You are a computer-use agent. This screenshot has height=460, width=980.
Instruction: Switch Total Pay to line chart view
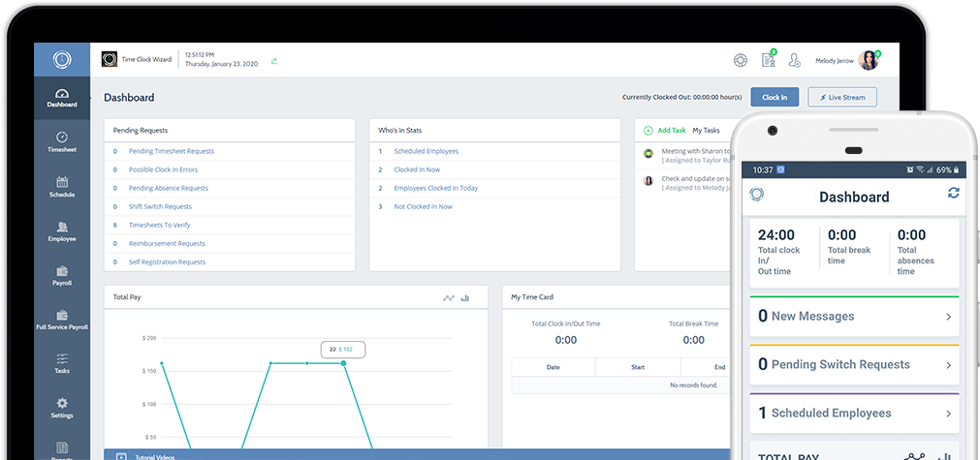click(x=449, y=298)
